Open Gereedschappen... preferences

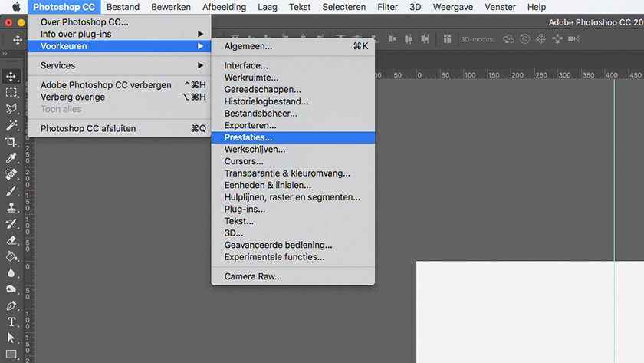pos(293,89)
